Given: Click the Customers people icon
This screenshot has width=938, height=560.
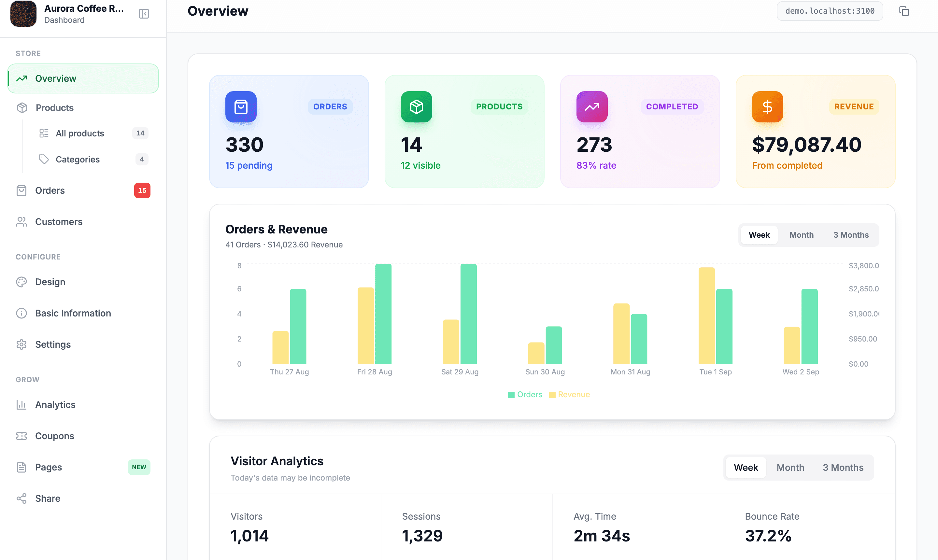Looking at the screenshot, I should 21,222.
